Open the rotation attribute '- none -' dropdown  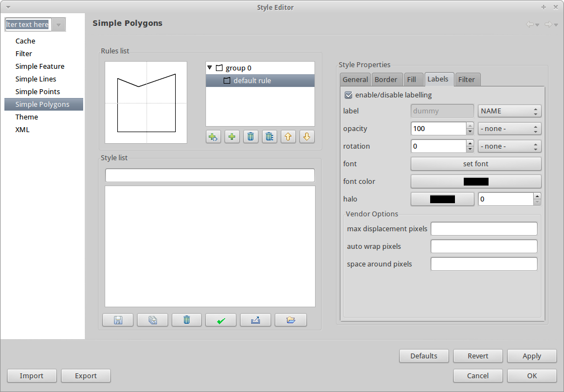click(509, 146)
